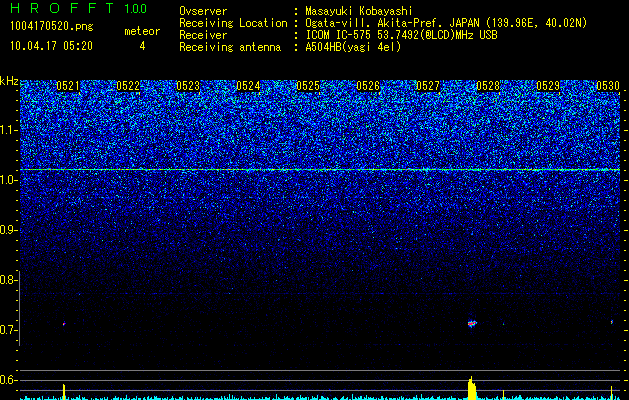Select the 0524 time marker
Viewport: 629px width, 400px height.
[248, 86]
